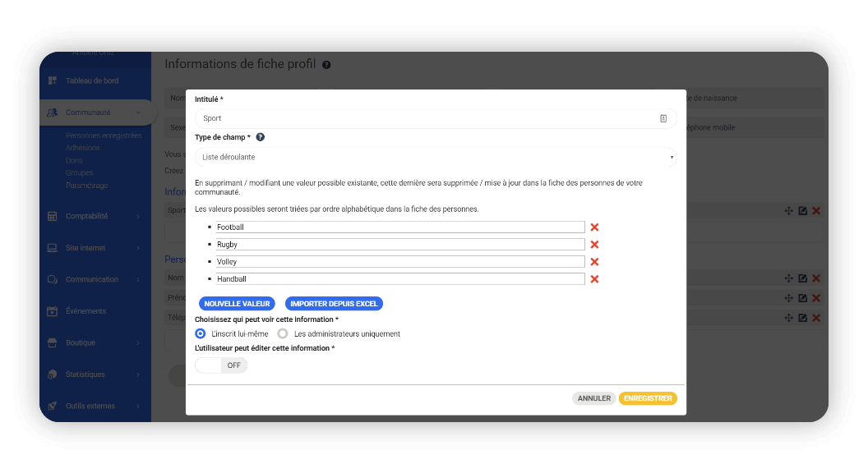Open Groupes submenu item
The image size is (868, 473).
click(79, 172)
